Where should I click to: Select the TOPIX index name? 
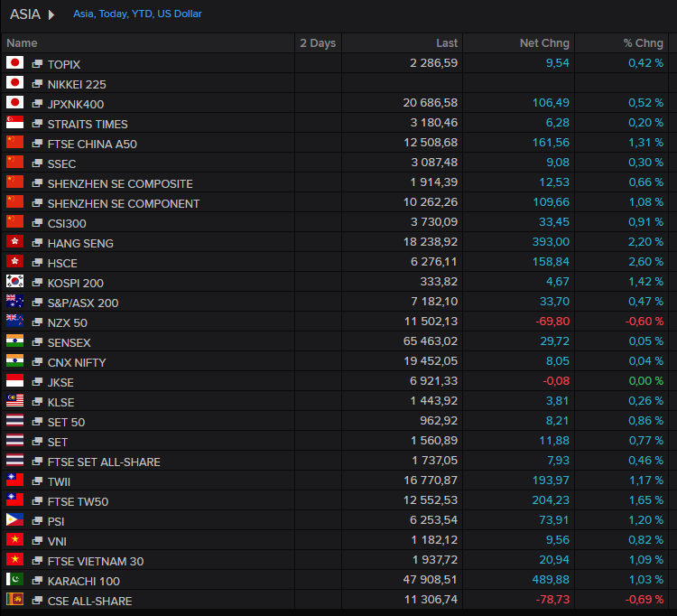coord(64,65)
